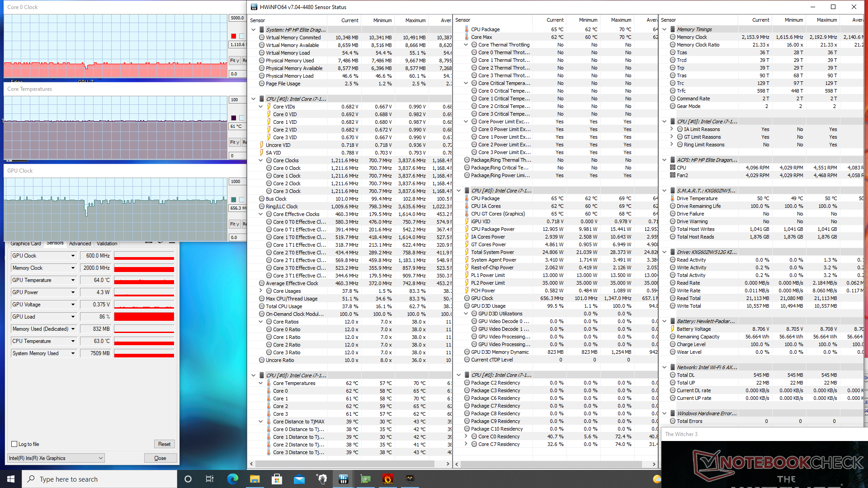Pick the red line color in Core 0 Clock
This screenshot has height=488, width=868.
234,36
